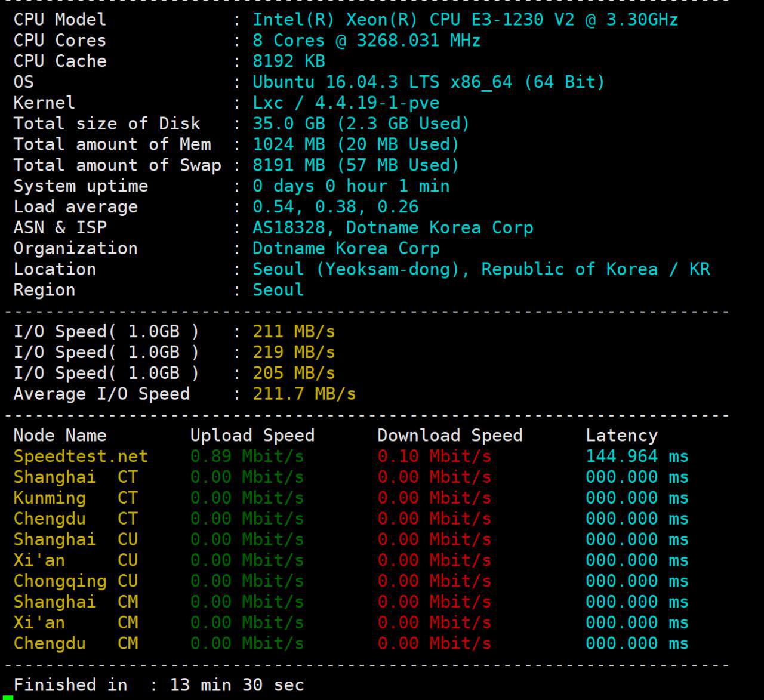The width and height of the screenshot is (764, 700).
Task: Click the green terminal cursor block
Action: click(8, 697)
